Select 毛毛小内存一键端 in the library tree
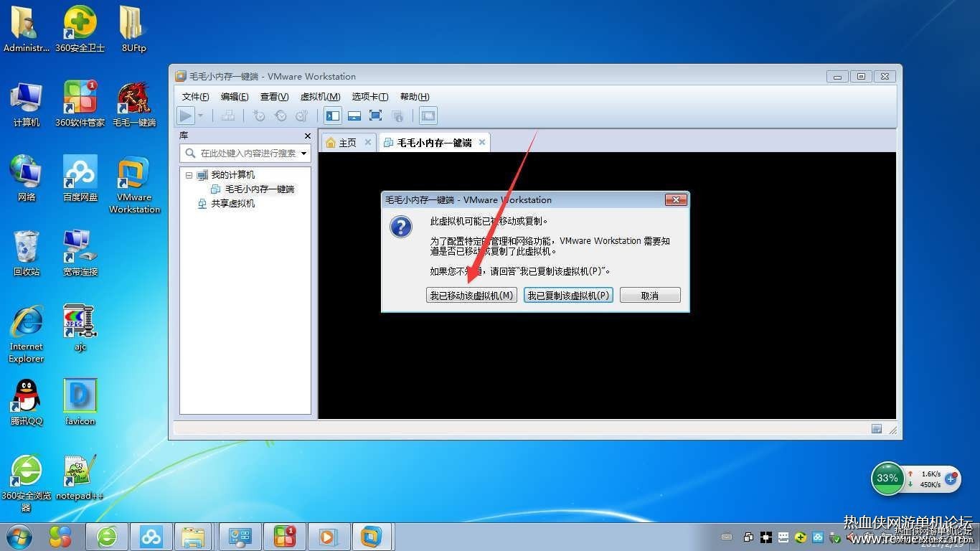 click(260, 189)
